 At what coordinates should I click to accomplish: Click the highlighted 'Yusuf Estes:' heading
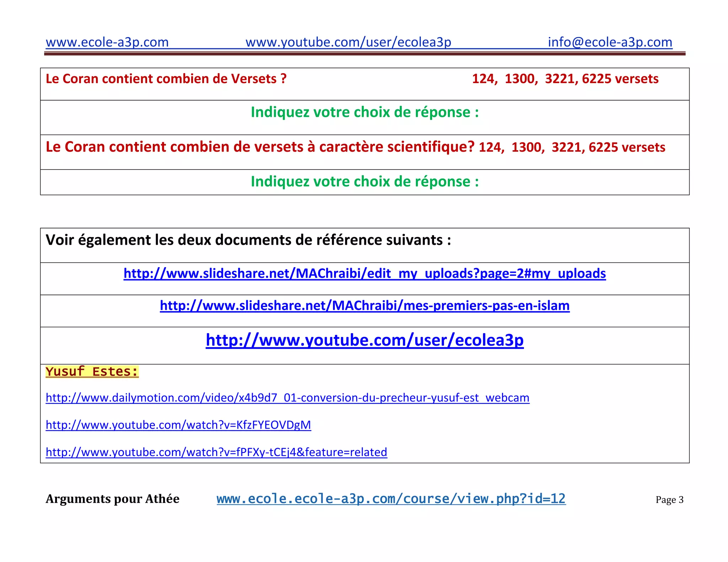pyautogui.click(x=92, y=372)
